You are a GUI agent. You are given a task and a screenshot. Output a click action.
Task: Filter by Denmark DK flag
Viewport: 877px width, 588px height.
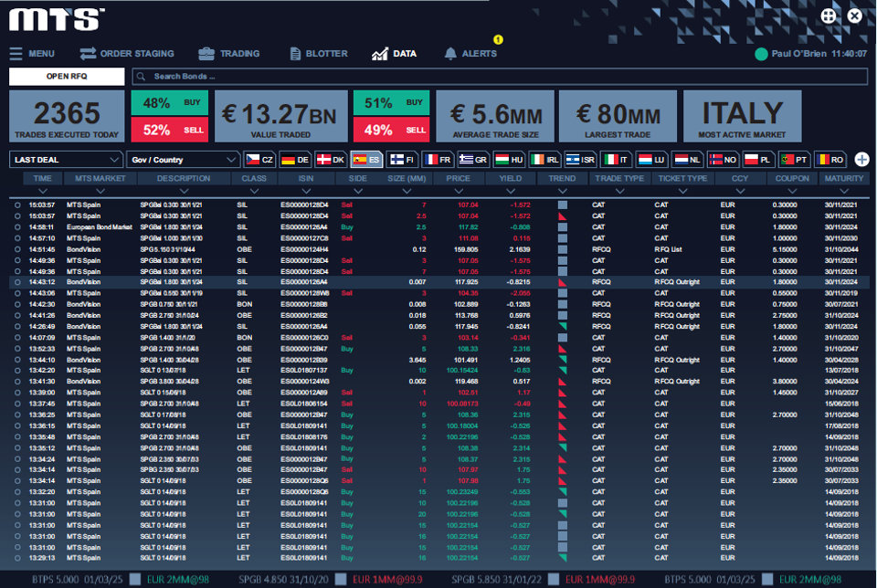(x=330, y=159)
